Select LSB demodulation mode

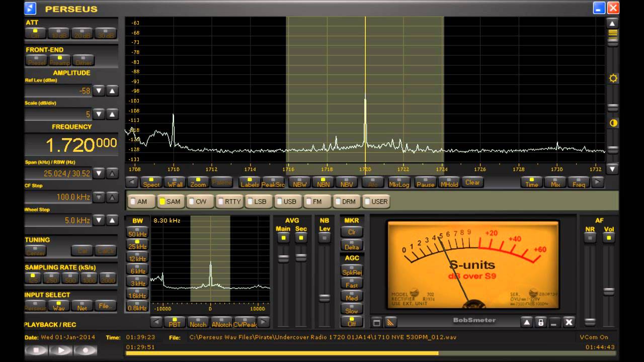point(259,201)
